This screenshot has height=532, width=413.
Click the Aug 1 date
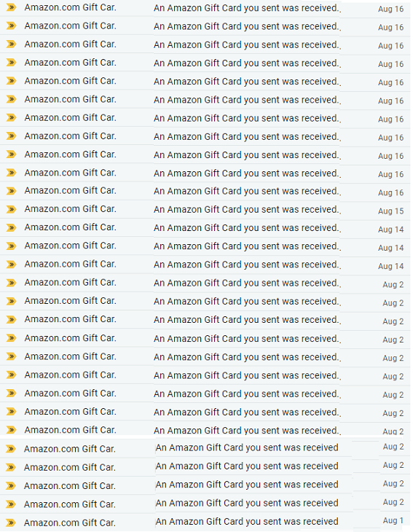pos(393,520)
